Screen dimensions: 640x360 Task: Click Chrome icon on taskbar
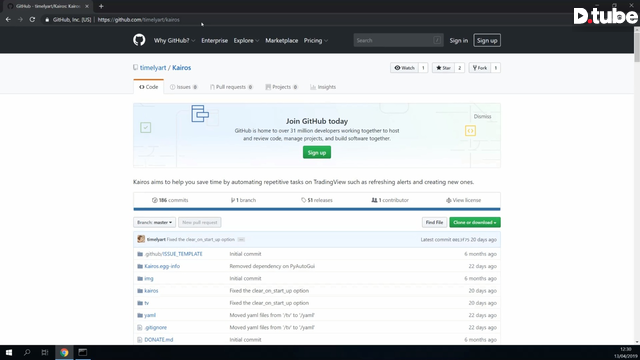tap(64, 352)
